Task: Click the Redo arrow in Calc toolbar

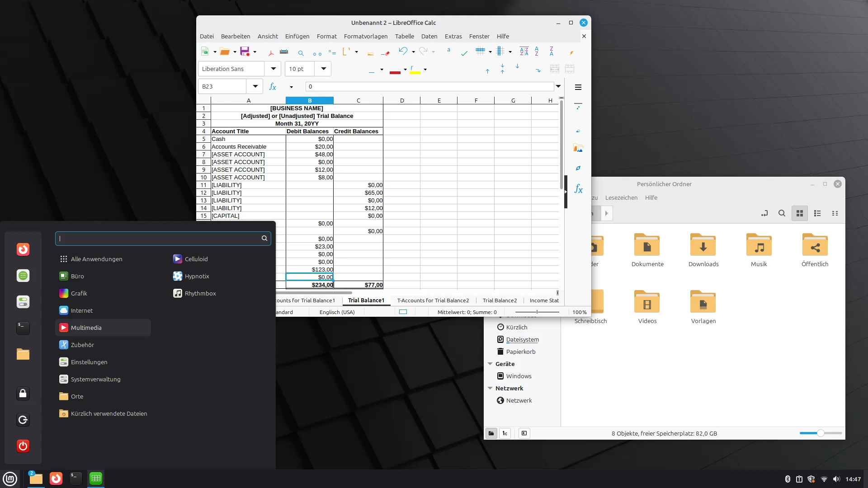Action: pos(423,51)
